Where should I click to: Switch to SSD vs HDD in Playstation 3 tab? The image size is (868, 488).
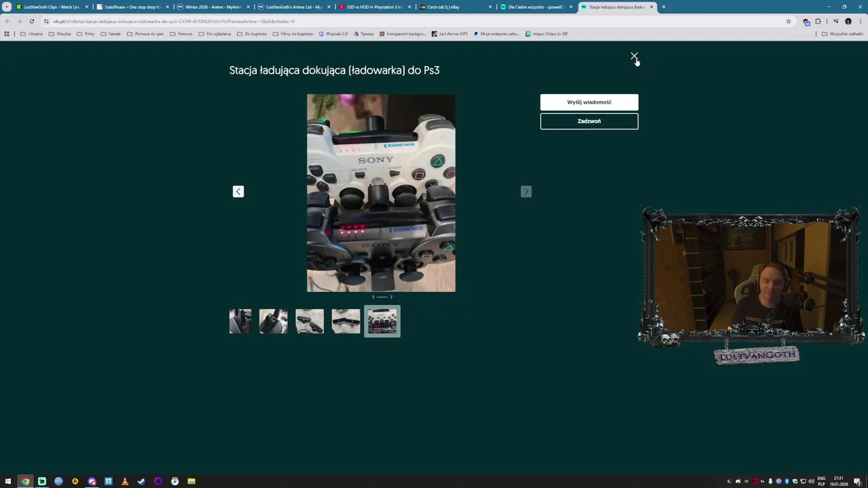tap(375, 7)
